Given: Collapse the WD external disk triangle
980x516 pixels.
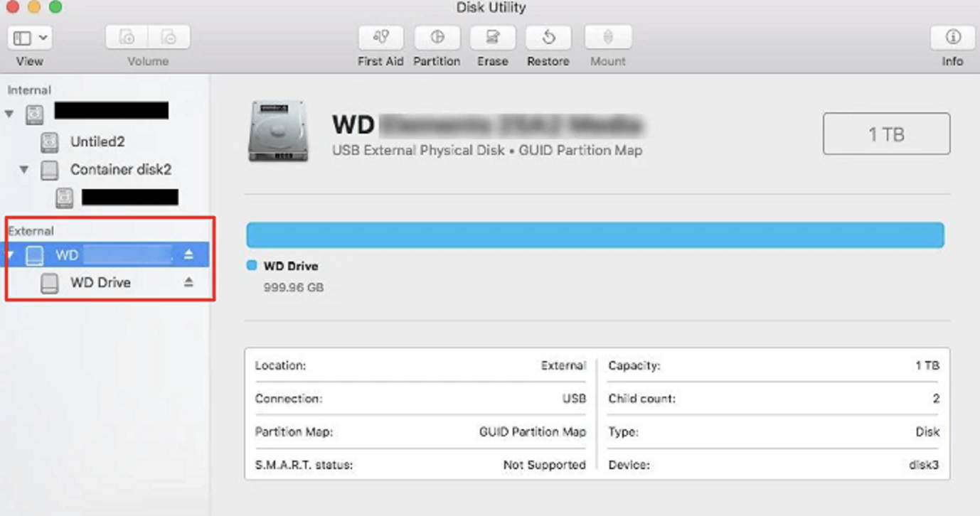Looking at the screenshot, I should point(10,255).
